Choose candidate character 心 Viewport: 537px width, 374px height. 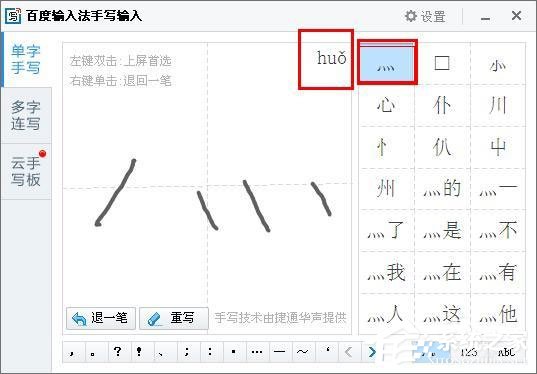point(387,105)
